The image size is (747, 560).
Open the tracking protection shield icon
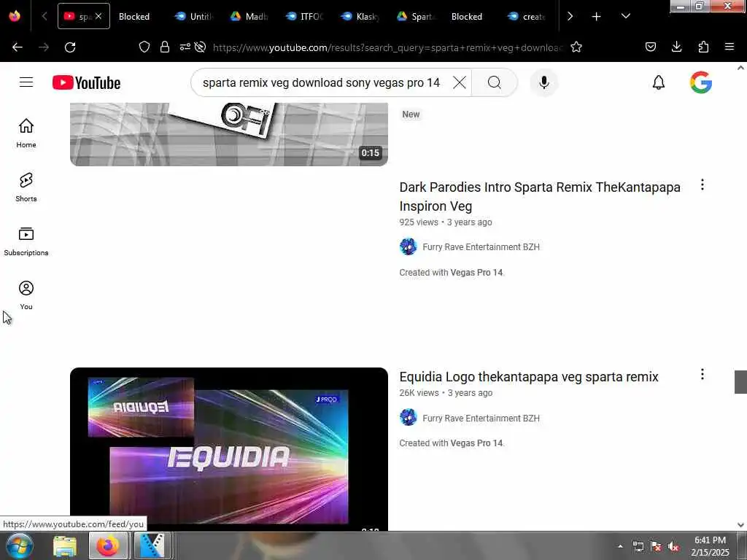pyautogui.click(x=144, y=47)
